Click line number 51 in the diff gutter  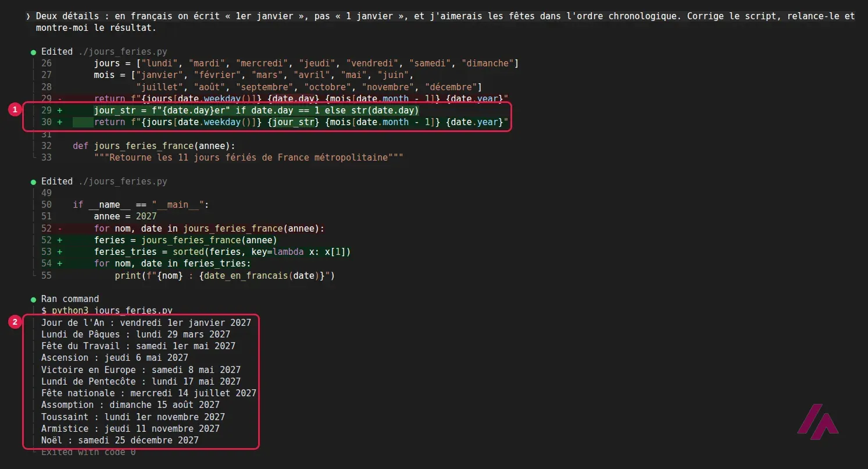tap(47, 216)
